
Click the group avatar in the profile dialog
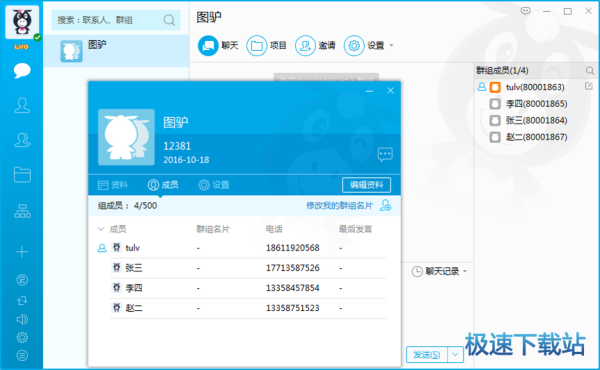click(x=126, y=137)
